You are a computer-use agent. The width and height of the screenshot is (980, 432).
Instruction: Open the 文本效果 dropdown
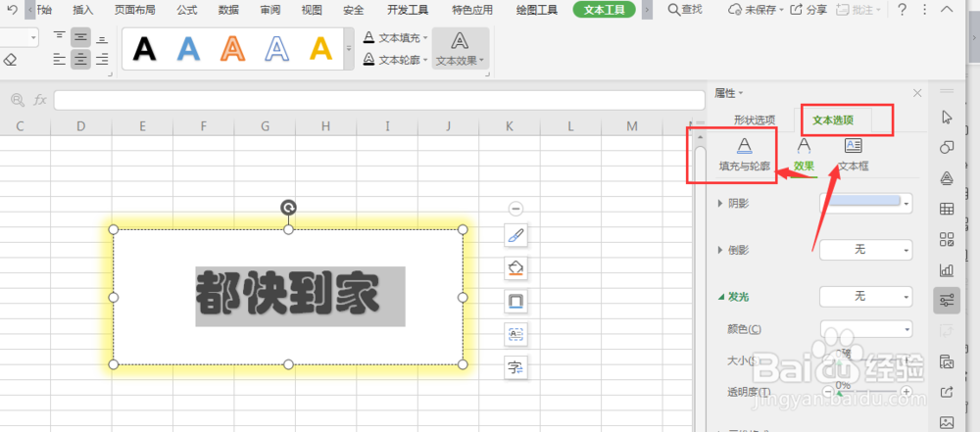460,49
